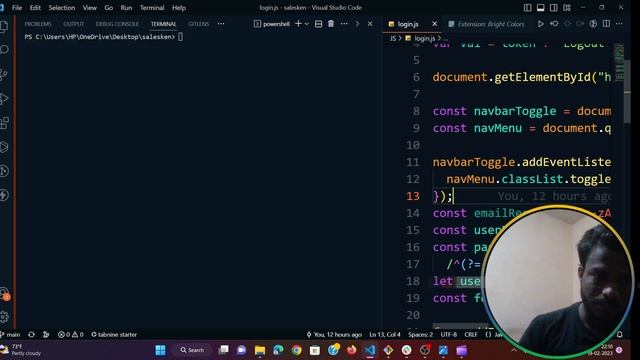Open the Terminal menu
This screenshot has width=640, height=360.
[x=152, y=8]
